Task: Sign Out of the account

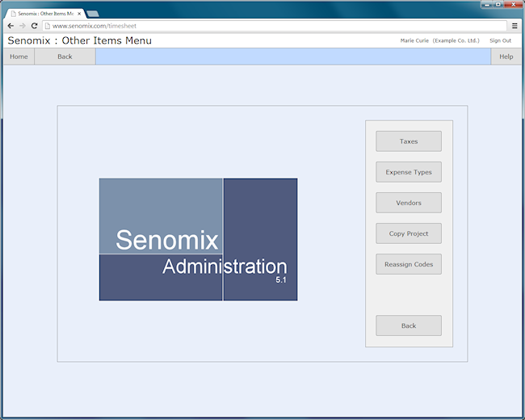Action: [500, 40]
